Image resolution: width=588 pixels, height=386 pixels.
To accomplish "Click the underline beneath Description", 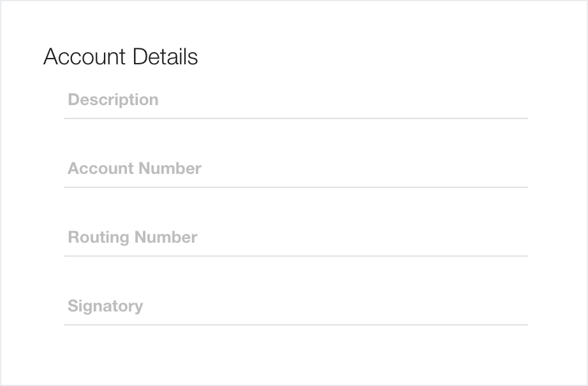I will (x=296, y=118).
